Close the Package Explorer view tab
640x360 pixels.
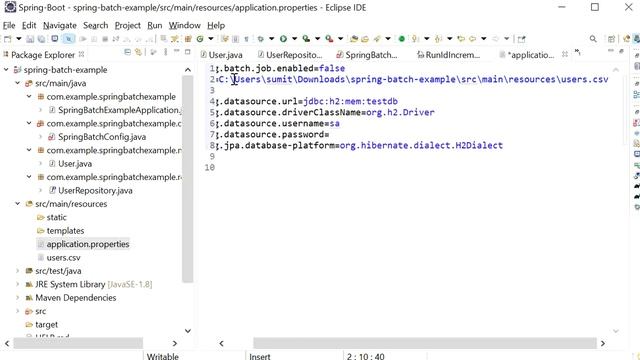tap(81, 54)
